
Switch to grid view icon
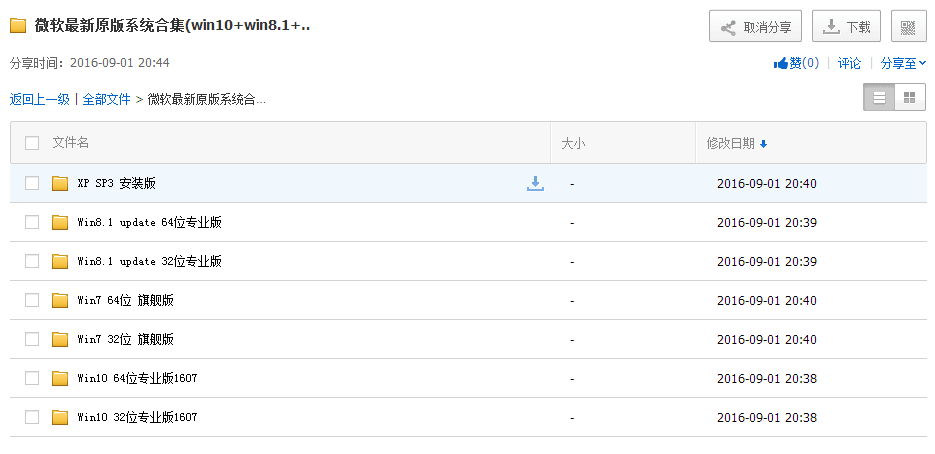[910, 98]
